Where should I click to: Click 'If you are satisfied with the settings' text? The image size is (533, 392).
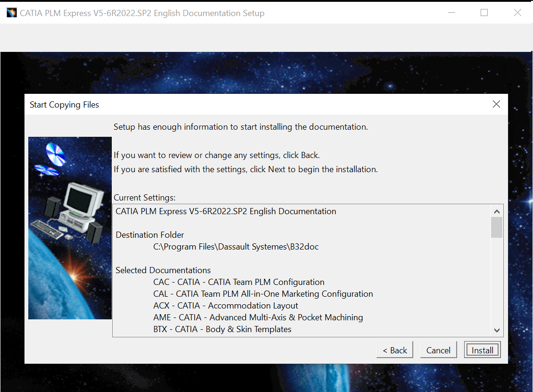click(x=246, y=169)
